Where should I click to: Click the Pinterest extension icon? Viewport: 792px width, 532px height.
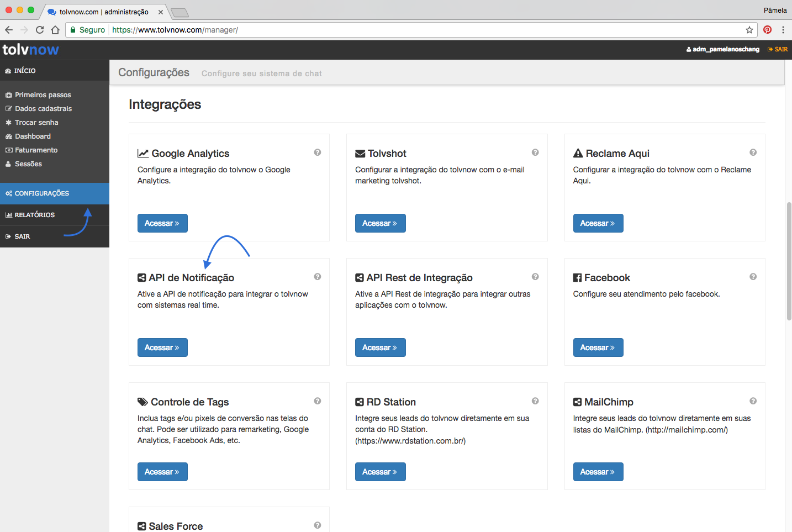click(x=767, y=30)
